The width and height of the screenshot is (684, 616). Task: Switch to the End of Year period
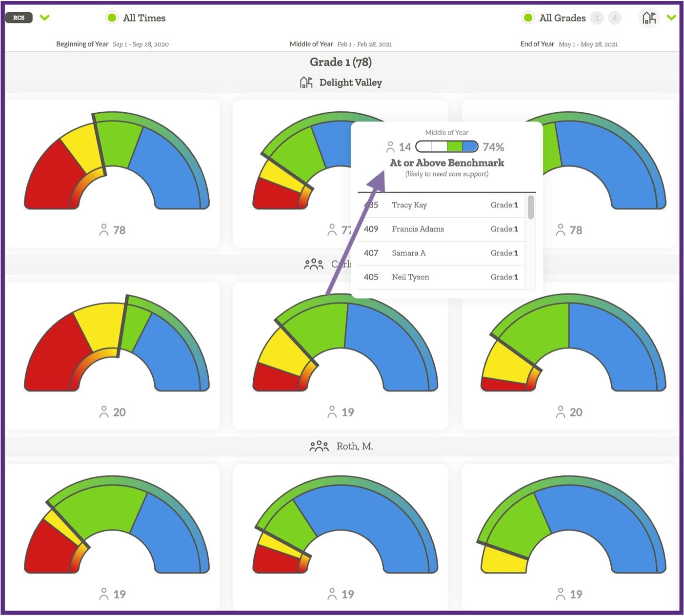[537, 44]
